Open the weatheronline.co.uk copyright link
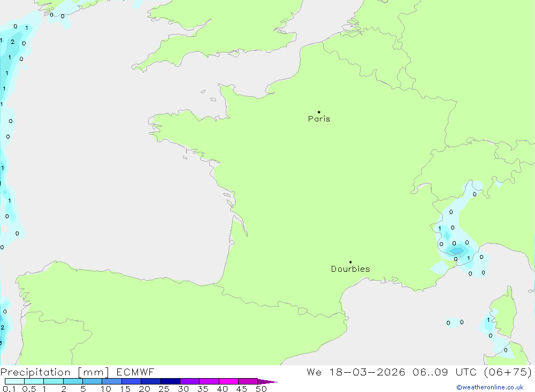 click(x=490, y=387)
